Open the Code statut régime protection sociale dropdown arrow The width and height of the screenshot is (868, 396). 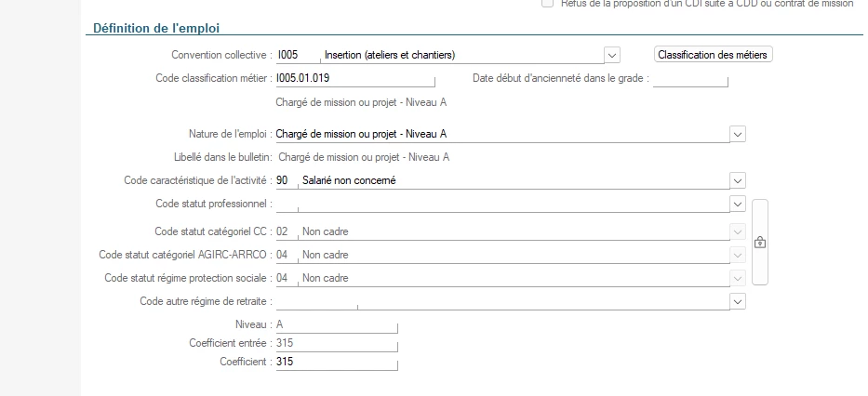pyautogui.click(x=738, y=278)
